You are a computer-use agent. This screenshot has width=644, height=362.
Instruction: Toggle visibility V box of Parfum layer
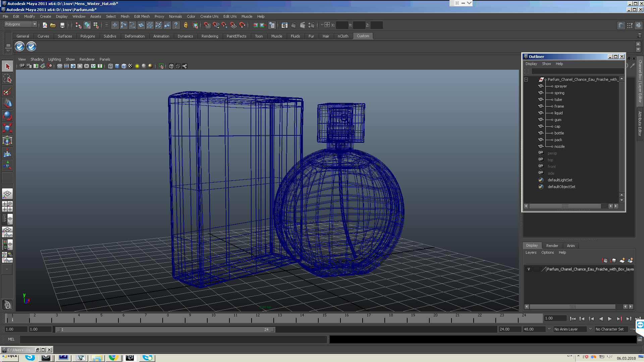(x=529, y=269)
